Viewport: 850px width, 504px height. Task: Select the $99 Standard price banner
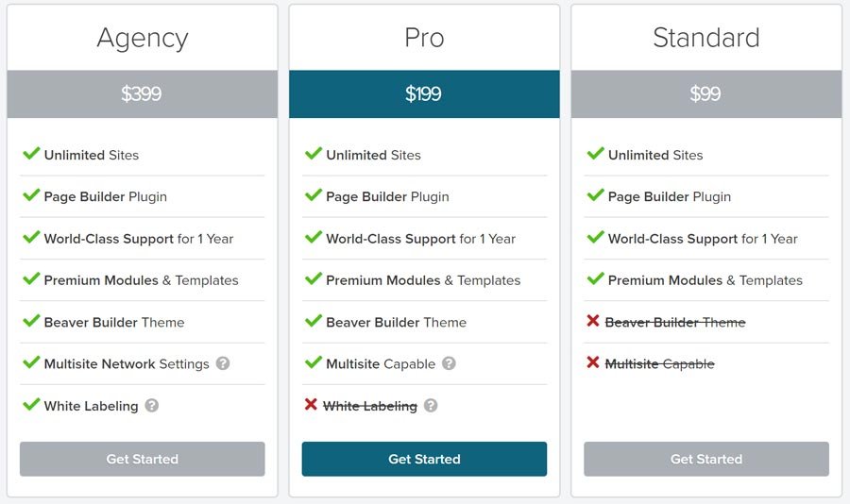coord(706,93)
